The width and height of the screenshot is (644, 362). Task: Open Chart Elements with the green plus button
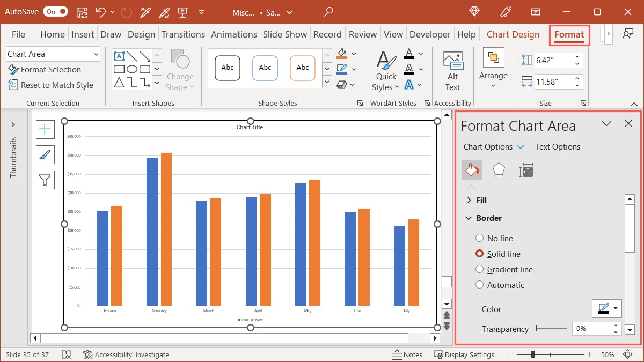point(45,129)
